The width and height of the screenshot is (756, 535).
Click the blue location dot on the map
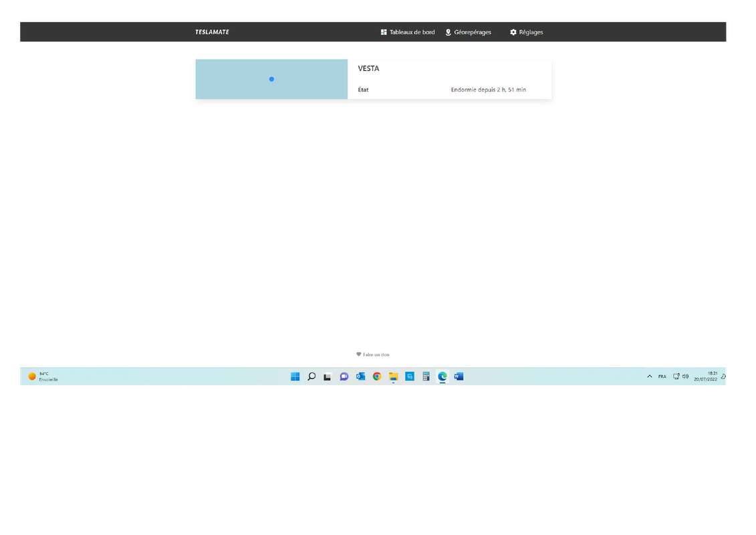pos(271,79)
